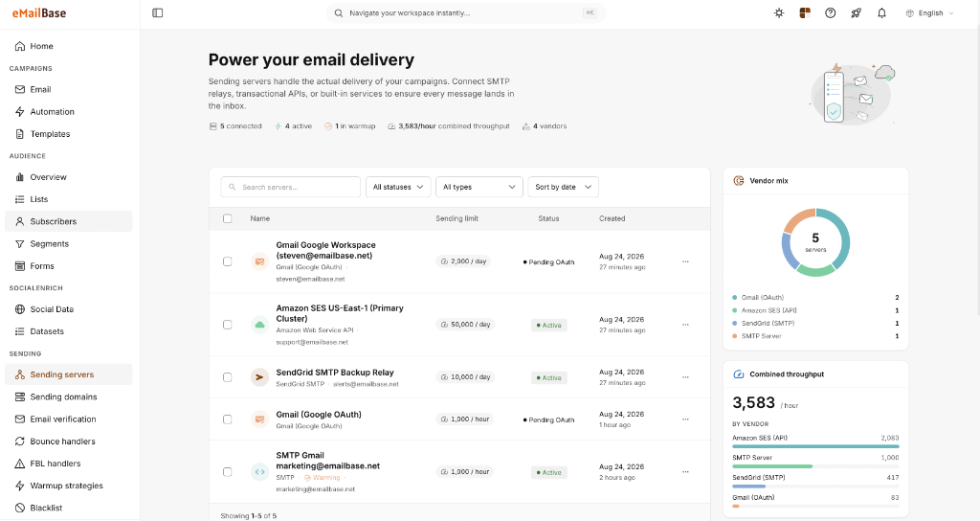Image resolution: width=980 pixels, height=521 pixels.
Task: Open Bounce handlers in the sidebar
Action: (69, 442)
